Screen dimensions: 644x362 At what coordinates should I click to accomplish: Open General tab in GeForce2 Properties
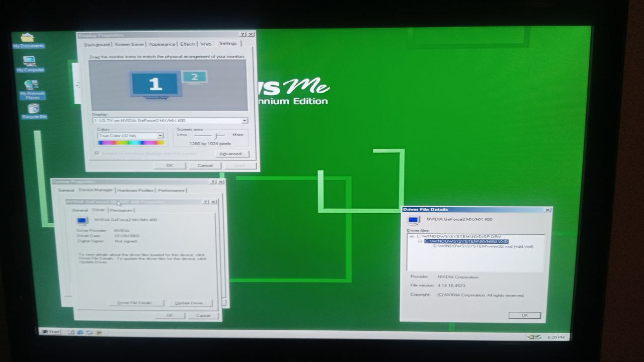click(79, 210)
